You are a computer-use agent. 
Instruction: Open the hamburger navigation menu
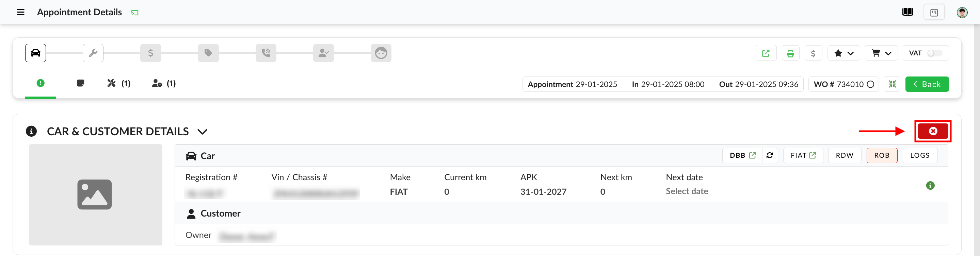tap(20, 12)
